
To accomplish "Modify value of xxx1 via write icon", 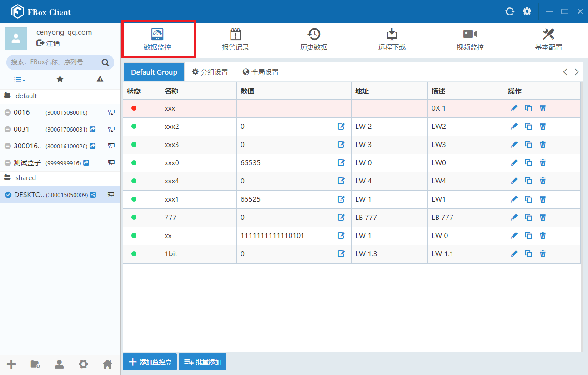I will [342, 199].
